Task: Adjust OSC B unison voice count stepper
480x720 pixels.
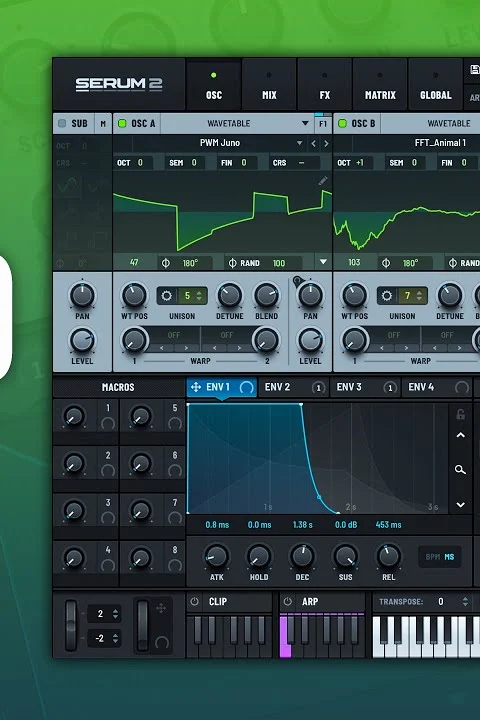Action: tap(419, 296)
